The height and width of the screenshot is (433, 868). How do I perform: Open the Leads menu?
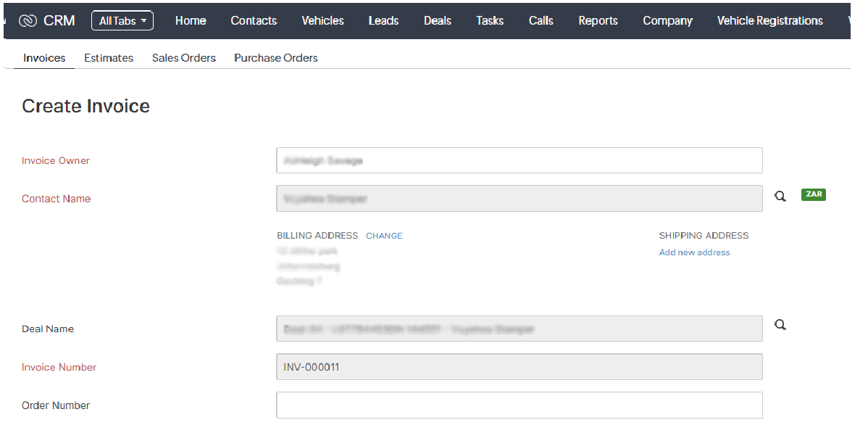[x=383, y=20]
